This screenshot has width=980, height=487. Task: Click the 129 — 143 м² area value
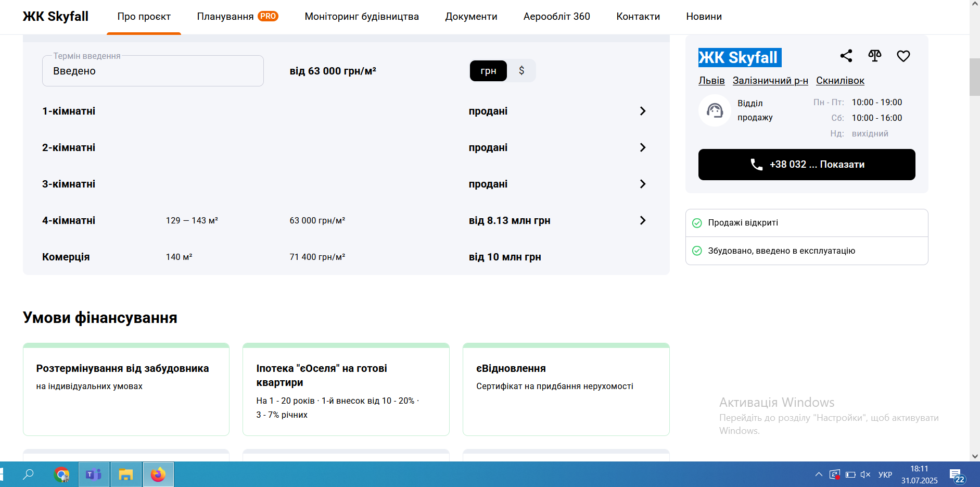click(192, 220)
